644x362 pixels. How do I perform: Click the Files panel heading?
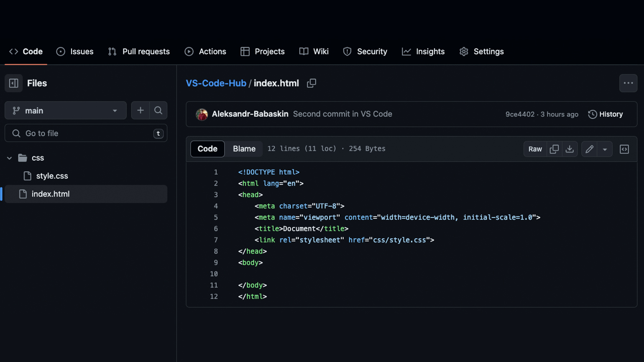point(37,83)
